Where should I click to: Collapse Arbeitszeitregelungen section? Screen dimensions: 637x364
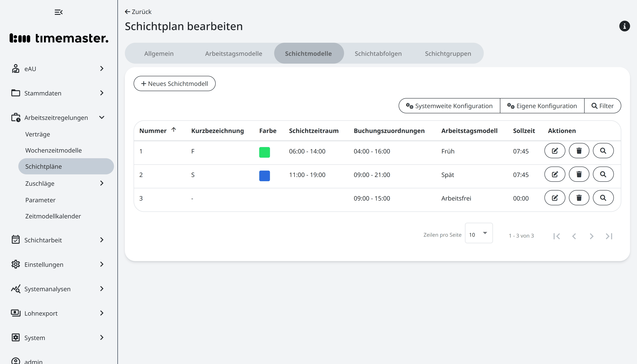pos(101,118)
